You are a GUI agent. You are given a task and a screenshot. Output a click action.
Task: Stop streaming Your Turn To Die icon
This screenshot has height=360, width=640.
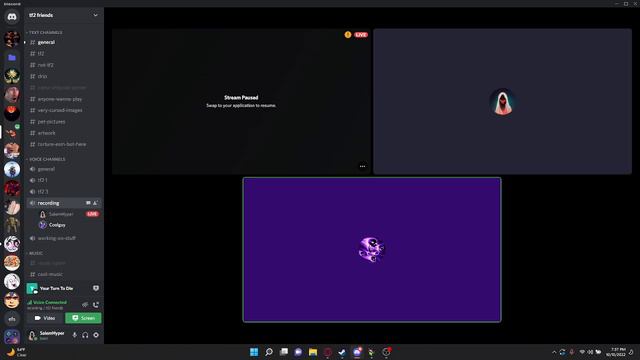pyautogui.click(x=96, y=288)
